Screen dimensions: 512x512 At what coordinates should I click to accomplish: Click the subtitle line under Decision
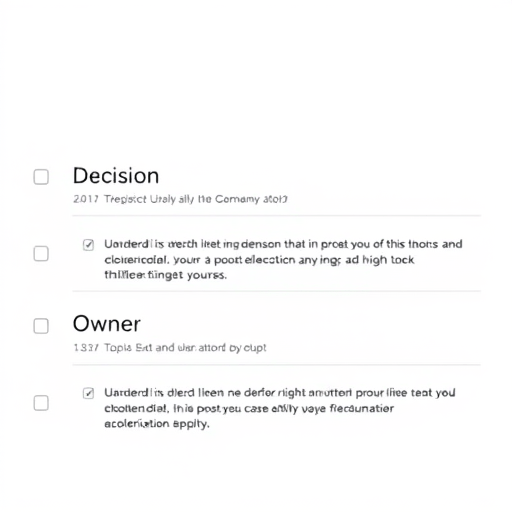180,199
